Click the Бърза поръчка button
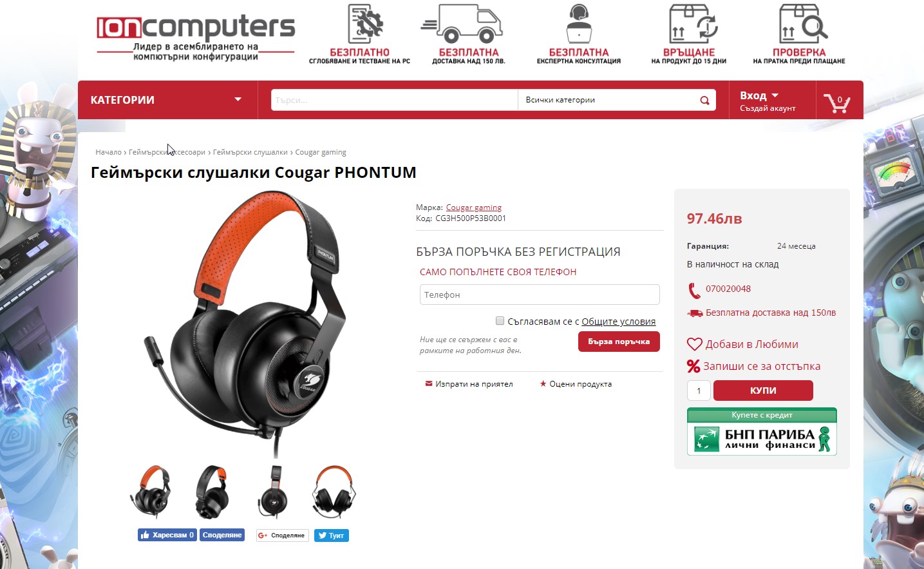Viewport: 924px width, 569px height. click(x=619, y=342)
